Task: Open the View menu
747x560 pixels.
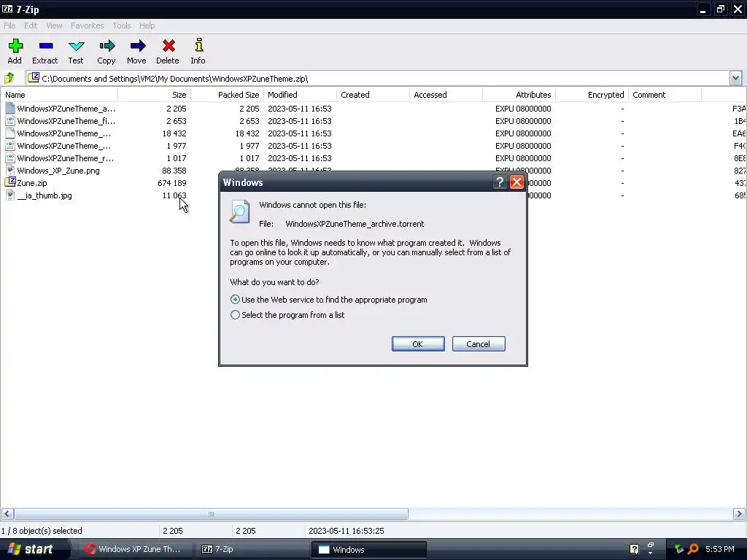Action: [54, 26]
